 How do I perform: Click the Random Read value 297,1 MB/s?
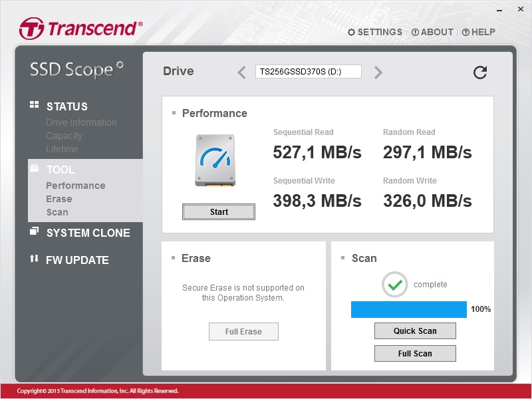pyautogui.click(x=428, y=152)
